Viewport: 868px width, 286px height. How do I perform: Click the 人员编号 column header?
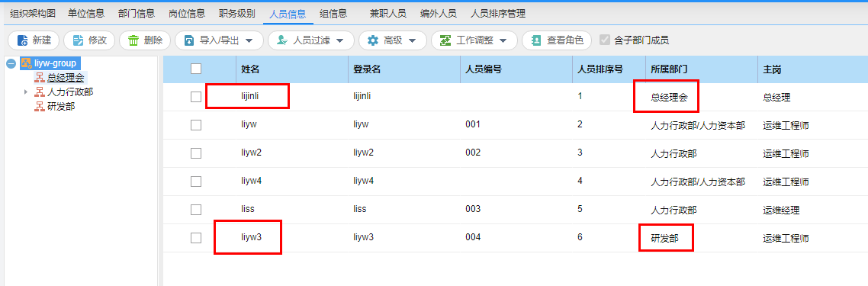[x=484, y=69]
